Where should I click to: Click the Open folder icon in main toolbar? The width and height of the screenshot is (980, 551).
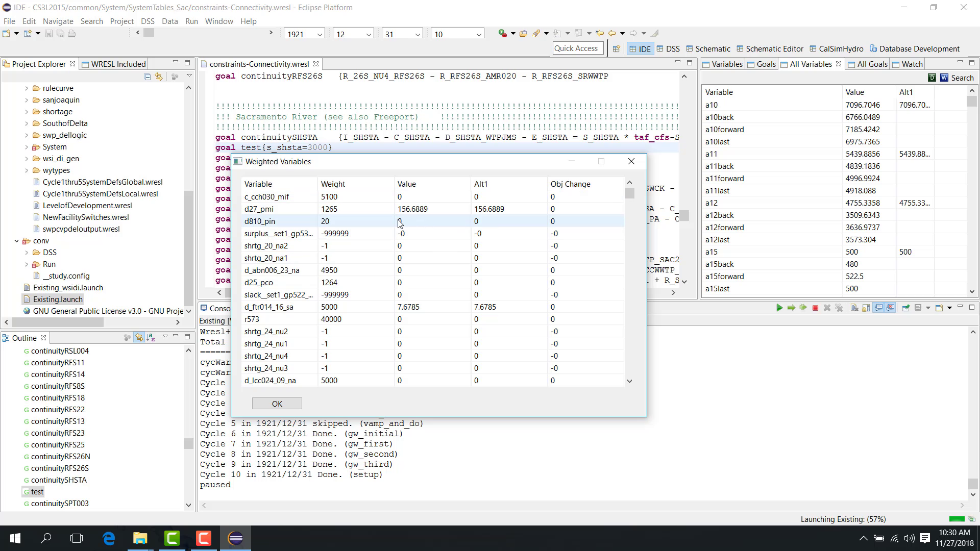coord(523,33)
